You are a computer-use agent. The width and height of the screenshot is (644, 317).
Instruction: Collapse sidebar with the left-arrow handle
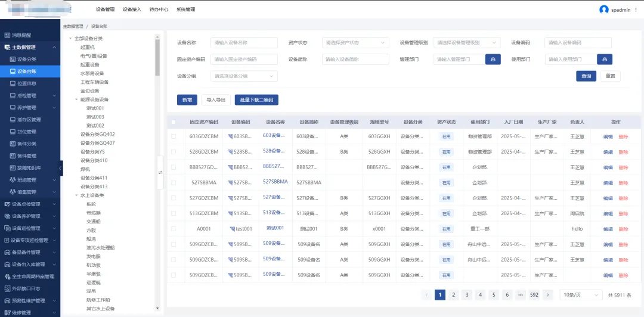61,168
